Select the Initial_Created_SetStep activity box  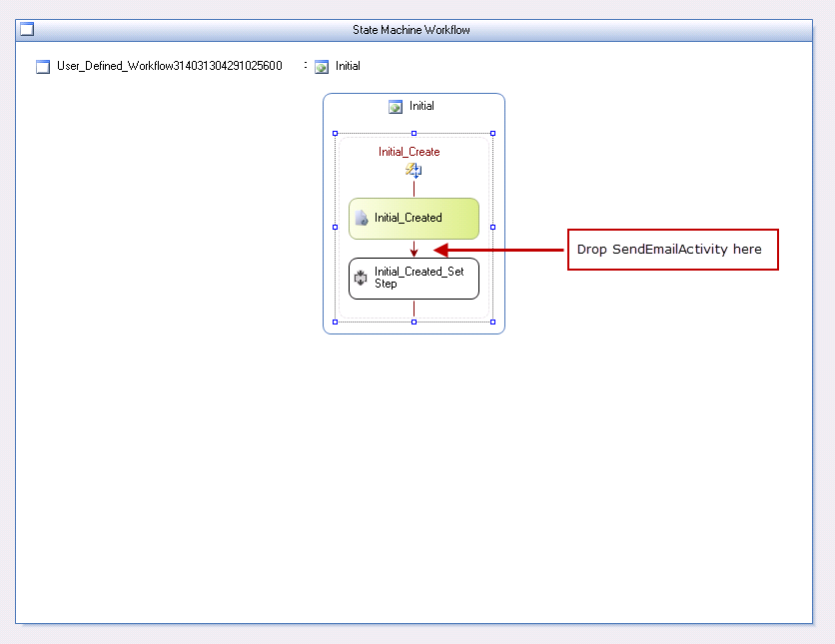pos(414,279)
